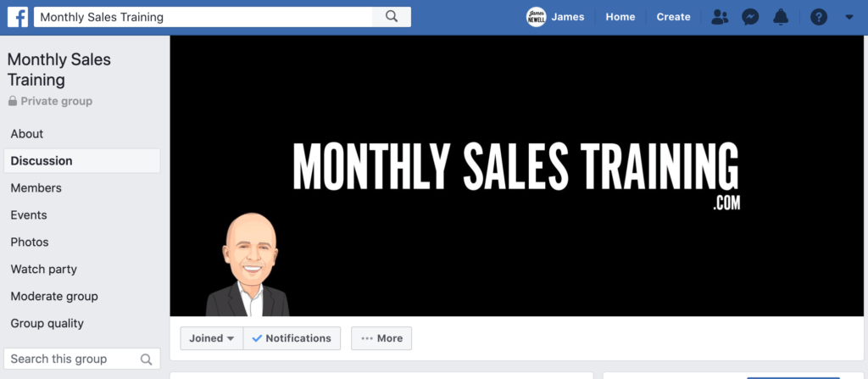Select the Discussion tab in sidebar
The width and height of the screenshot is (868, 379).
tap(82, 161)
